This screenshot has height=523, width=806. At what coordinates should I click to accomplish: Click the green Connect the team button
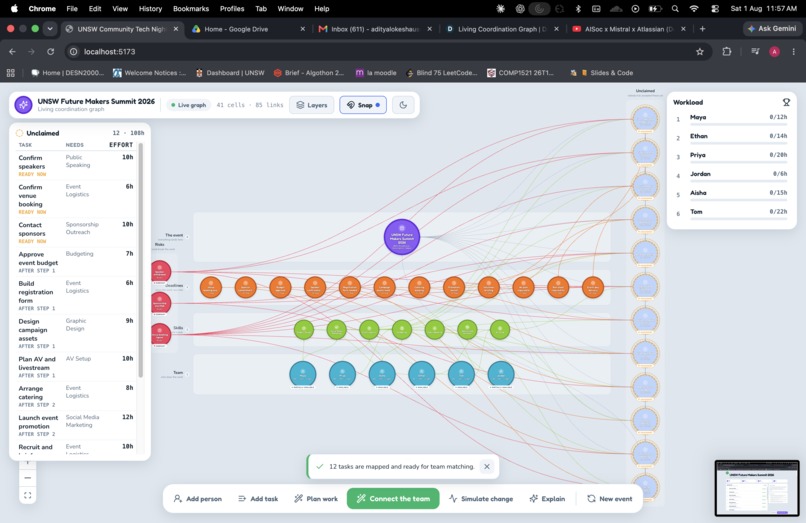[x=393, y=498]
